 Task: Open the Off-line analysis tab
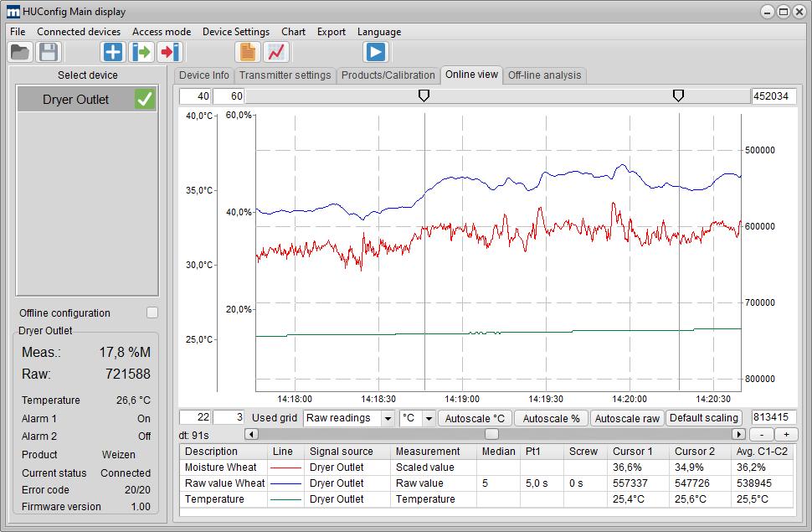[544, 75]
